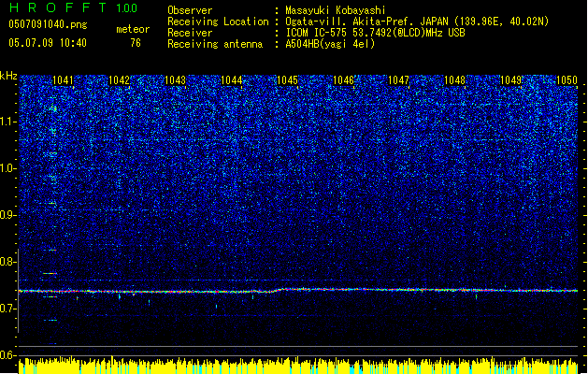Click the 1.0 frequency axis label
Screen dimensions: 588x374
tap(8, 168)
